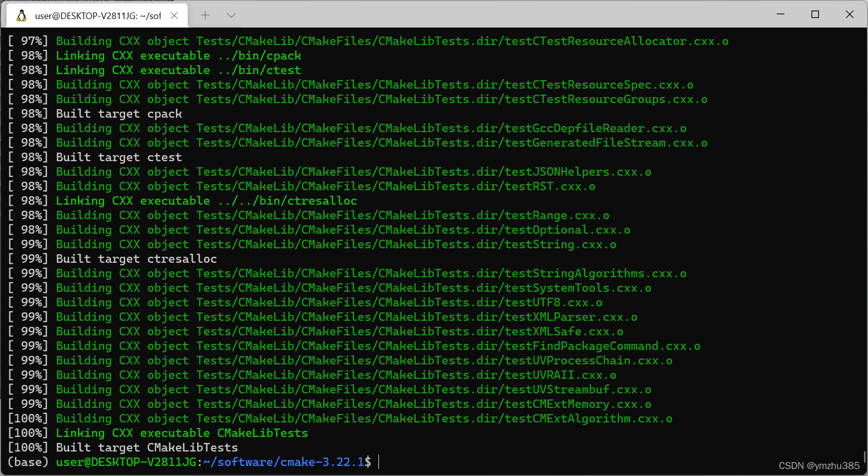Screen dimensions: 868x476
Task: Click the shell prompt cursor after cmake-3.22.1$
Action: (379, 462)
